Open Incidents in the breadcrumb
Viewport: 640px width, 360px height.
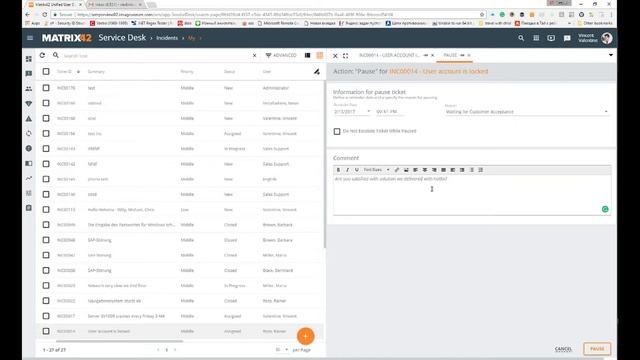pyautogui.click(x=167, y=38)
